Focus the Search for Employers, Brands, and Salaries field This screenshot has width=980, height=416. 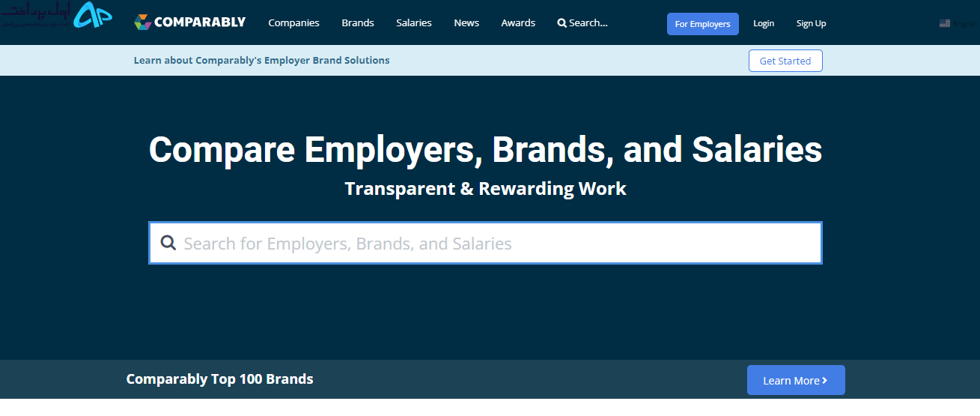click(485, 243)
